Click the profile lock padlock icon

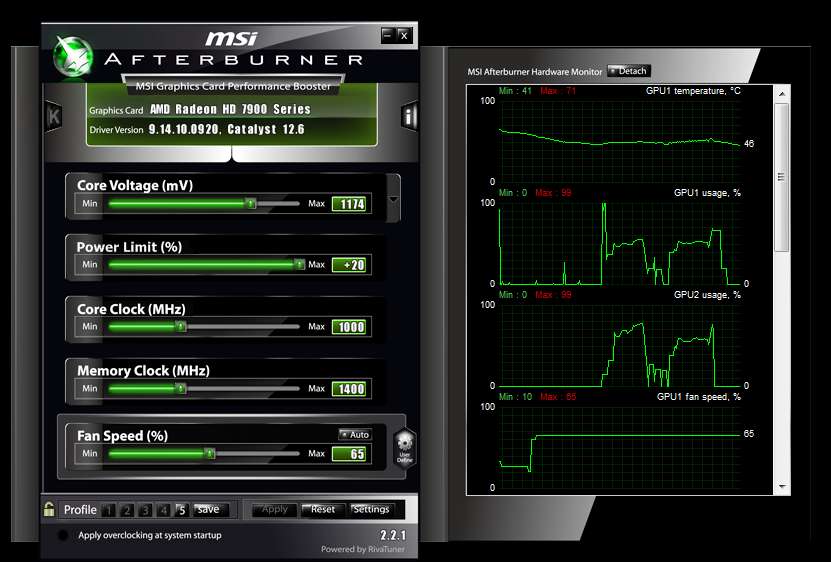click(49, 509)
